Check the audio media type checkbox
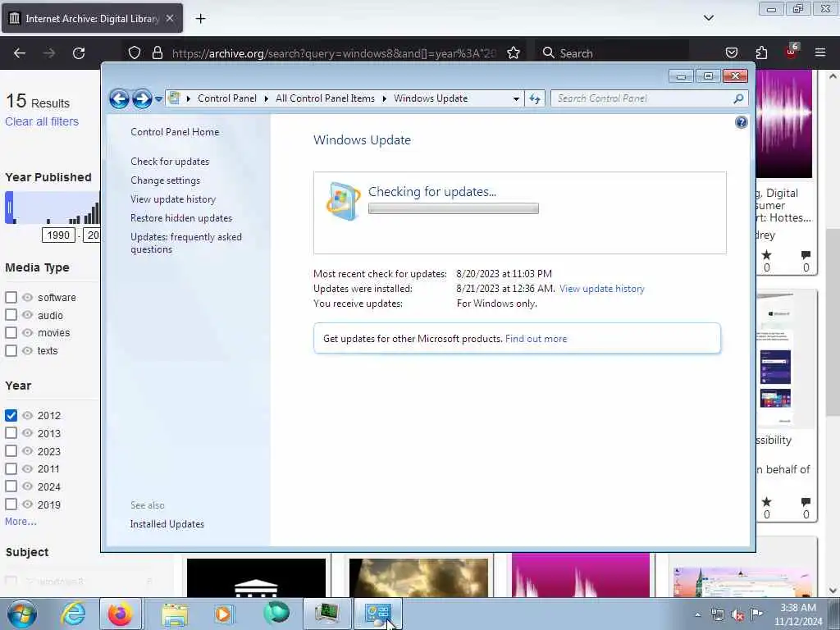The height and width of the screenshot is (630, 840). coord(11,315)
